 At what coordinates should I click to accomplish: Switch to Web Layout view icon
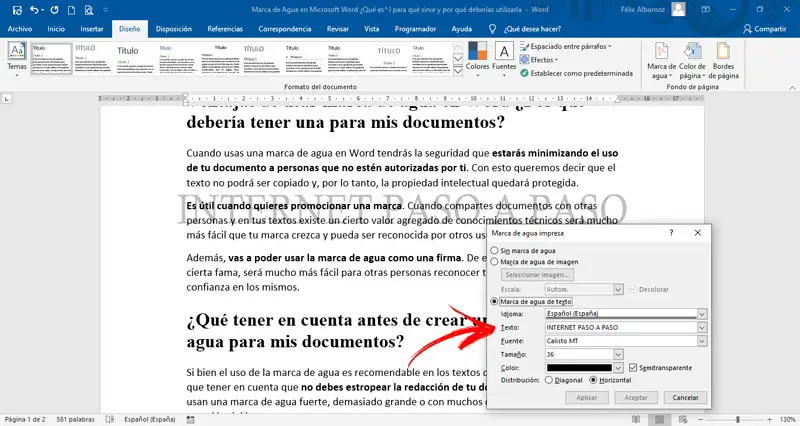point(683,419)
